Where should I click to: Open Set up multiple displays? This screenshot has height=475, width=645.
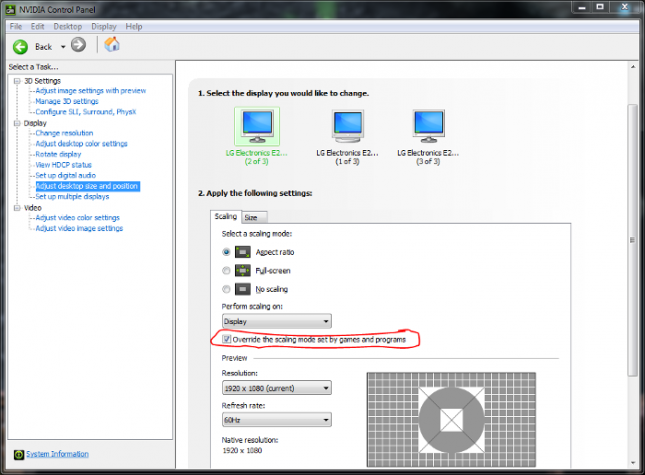72,197
